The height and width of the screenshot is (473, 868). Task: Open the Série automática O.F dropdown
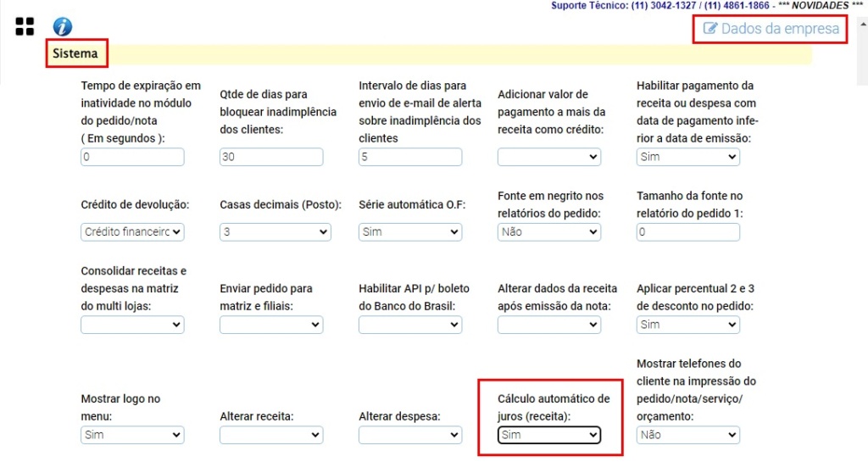[x=410, y=232]
